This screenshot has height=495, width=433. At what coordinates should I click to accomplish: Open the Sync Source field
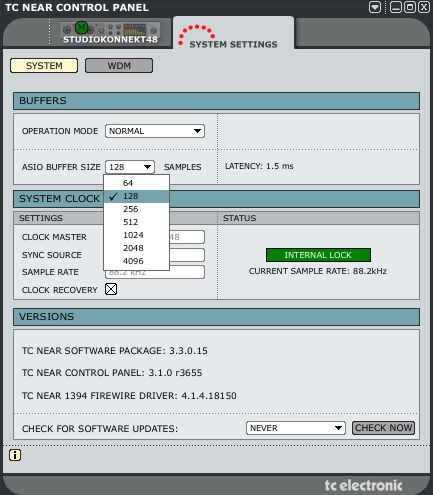click(187, 255)
